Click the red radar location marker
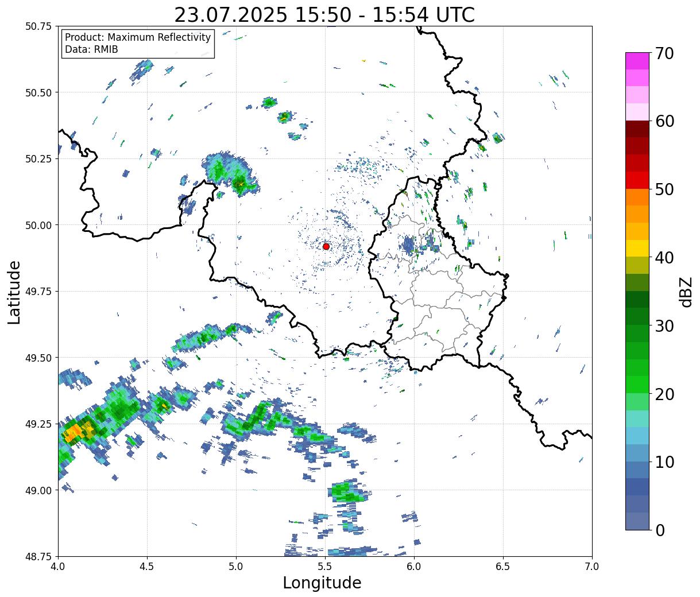This screenshot has height=597, width=700. [x=326, y=246]
